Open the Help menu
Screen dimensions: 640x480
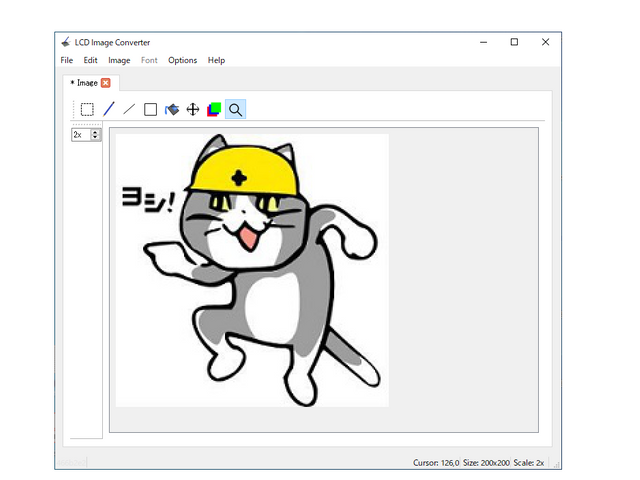(x=216, y=60)
